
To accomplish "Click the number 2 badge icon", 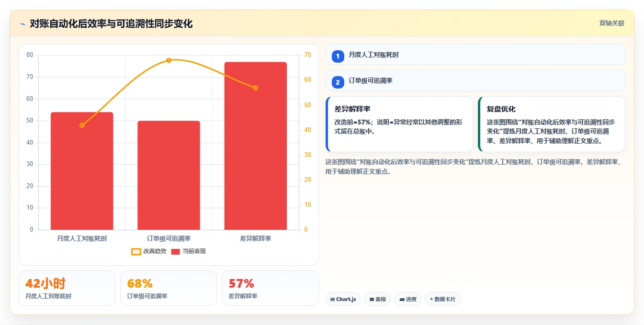I will [x=338, y=82].
